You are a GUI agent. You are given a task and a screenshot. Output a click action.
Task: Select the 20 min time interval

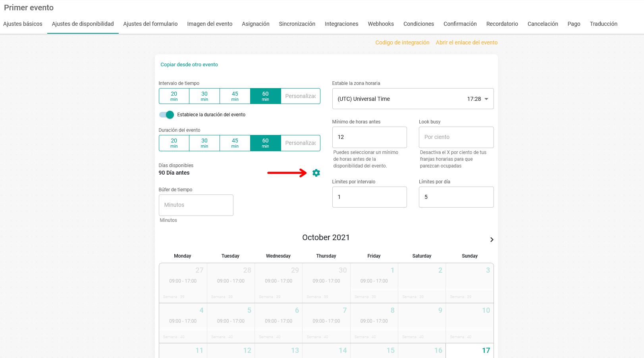174,96
